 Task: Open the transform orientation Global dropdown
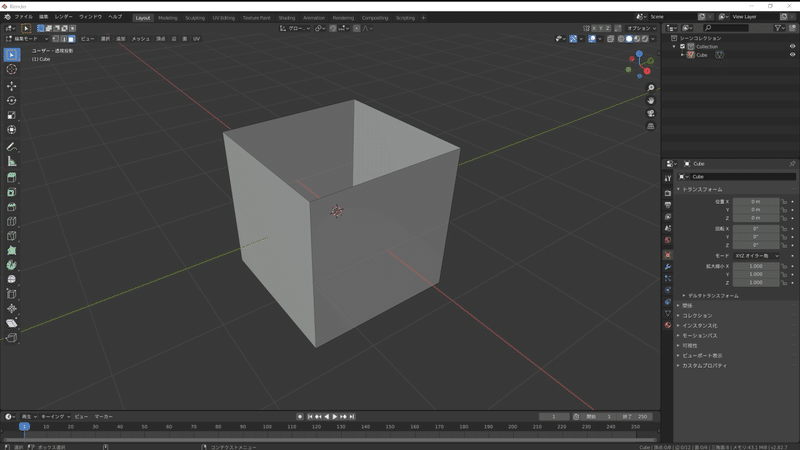coord(295,28)
